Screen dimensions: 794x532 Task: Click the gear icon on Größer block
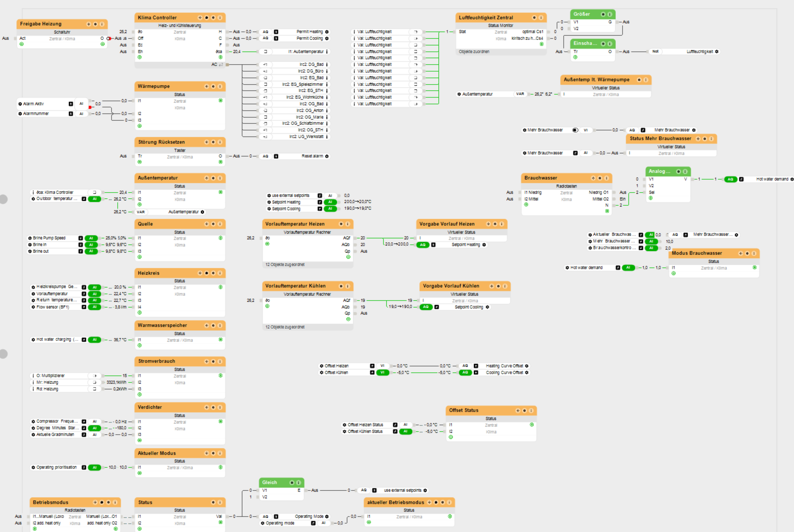pyautogui.click(x=603, y=14)
